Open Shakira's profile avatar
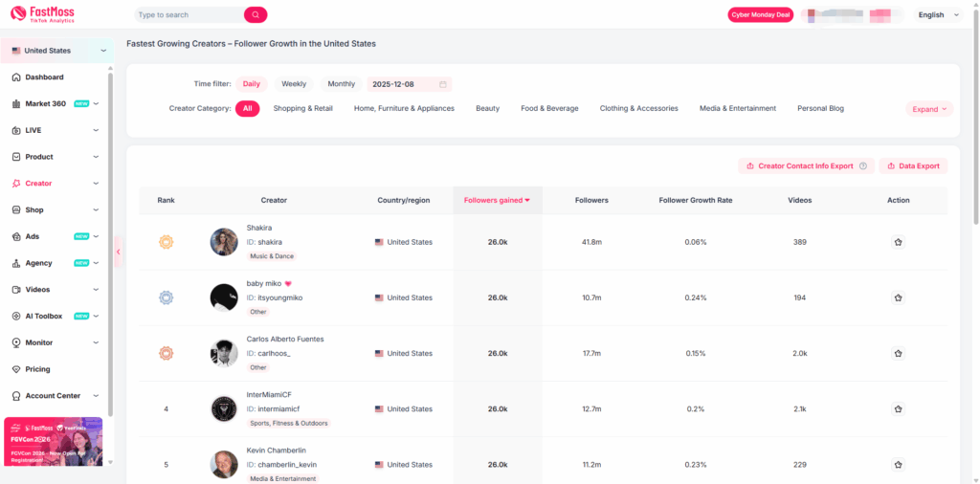 click(x=224, y=242)
